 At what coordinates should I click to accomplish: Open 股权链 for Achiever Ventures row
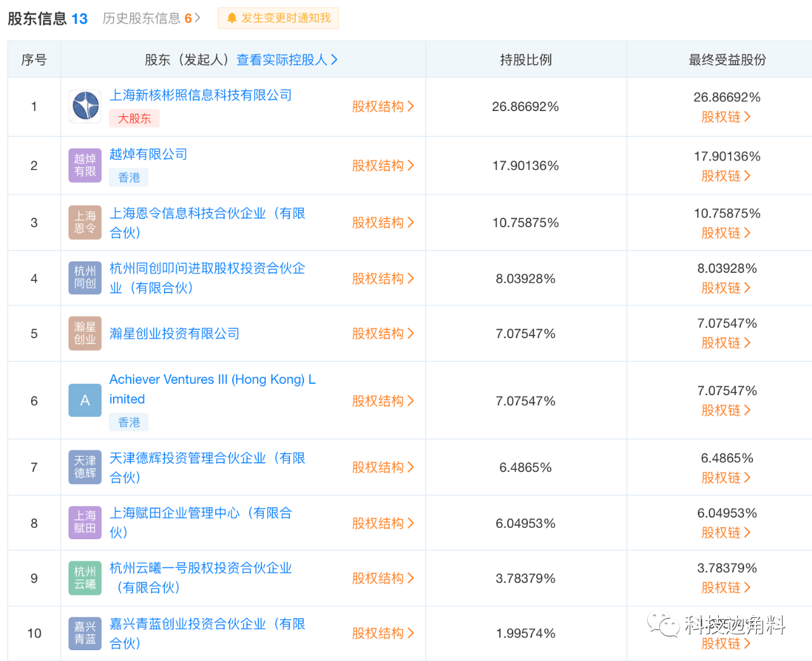(x=726, y=410)
